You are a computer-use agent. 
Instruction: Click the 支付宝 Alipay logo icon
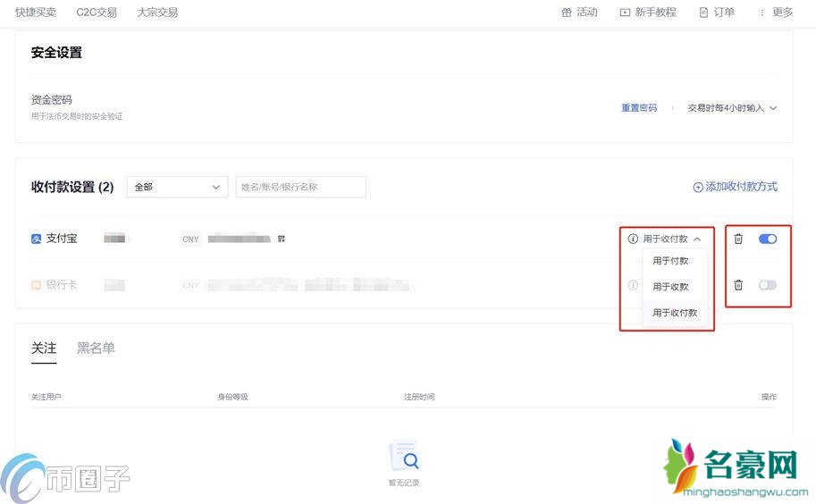click(36, 239)
